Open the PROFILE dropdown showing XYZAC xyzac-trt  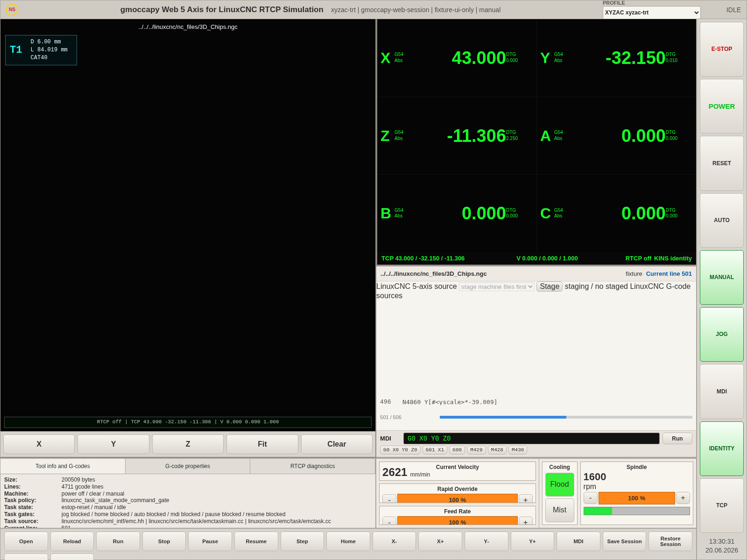(x=651, y=13)
